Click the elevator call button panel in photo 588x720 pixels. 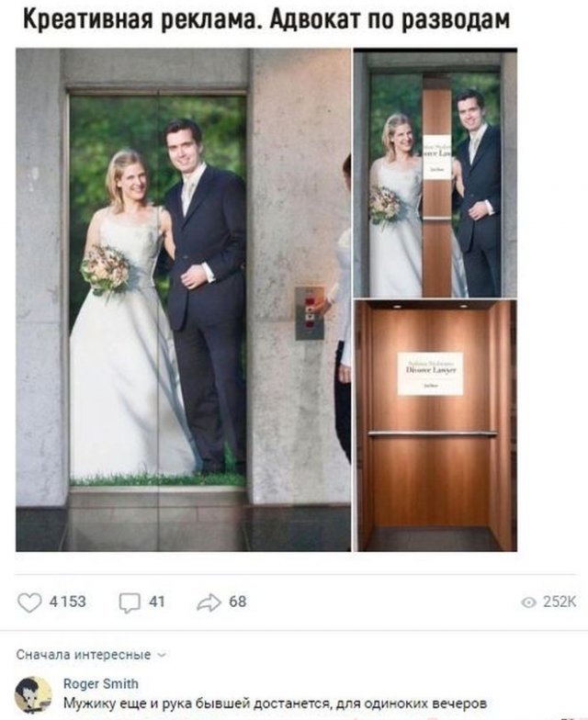point(309,313)
